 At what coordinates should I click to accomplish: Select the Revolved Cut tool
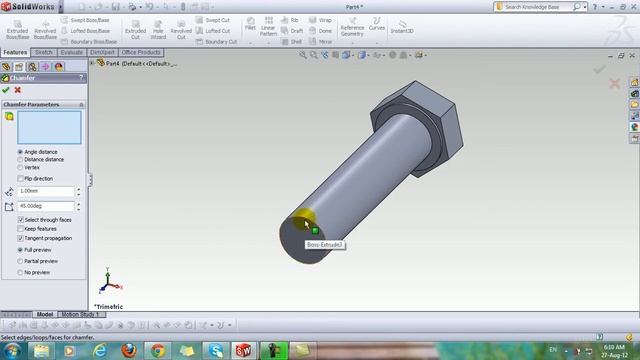click(181, 30)
